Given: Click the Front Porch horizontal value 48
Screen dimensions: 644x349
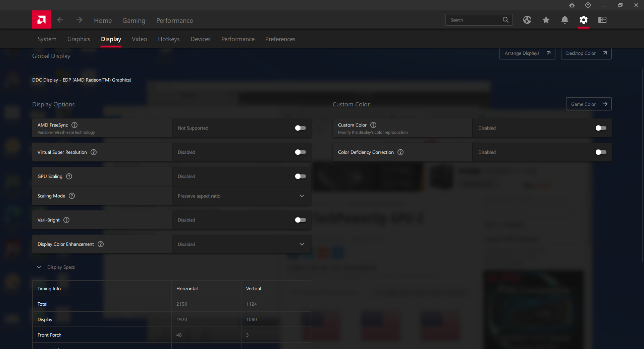Looking at the screenshot, I should [x=179, y=335].
